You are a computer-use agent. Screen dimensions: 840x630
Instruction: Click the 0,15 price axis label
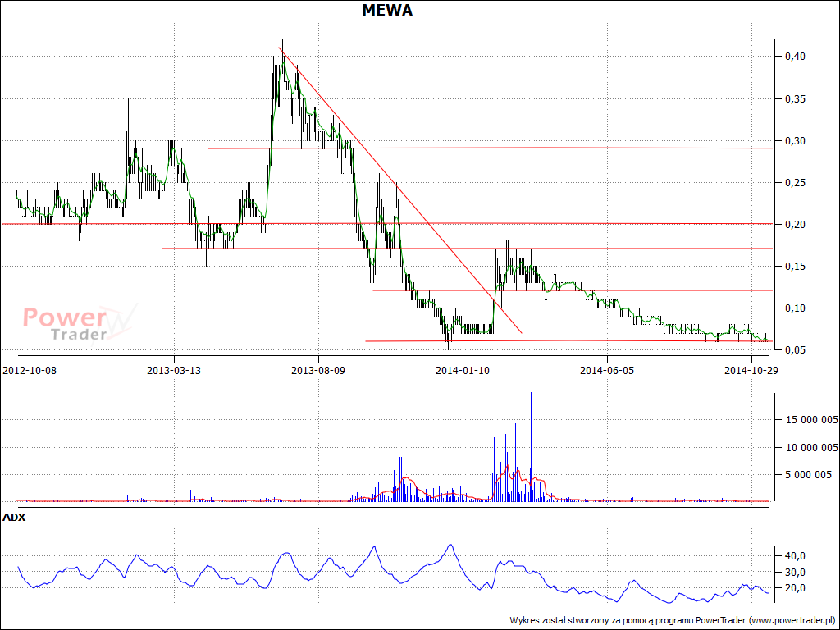point(796,267)
